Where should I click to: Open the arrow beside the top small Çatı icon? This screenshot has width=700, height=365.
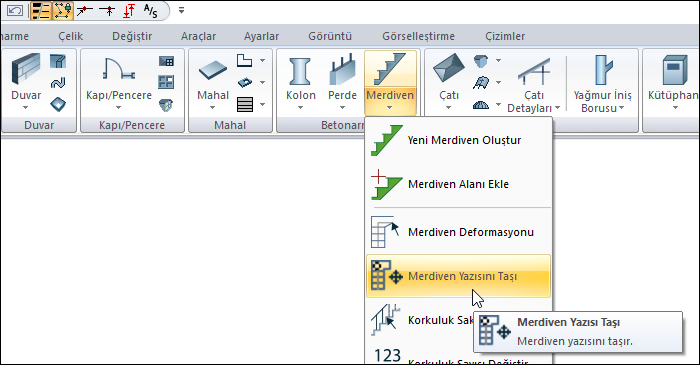498,60
